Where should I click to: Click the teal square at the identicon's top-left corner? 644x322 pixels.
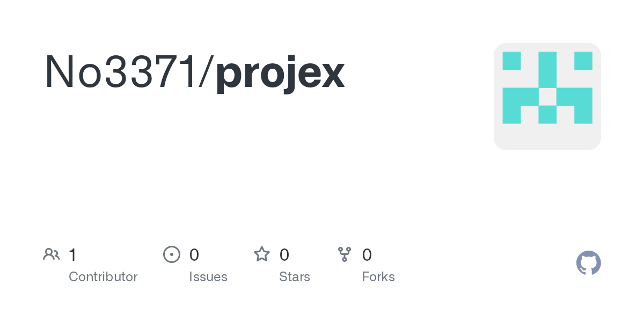tap(511, 61)
